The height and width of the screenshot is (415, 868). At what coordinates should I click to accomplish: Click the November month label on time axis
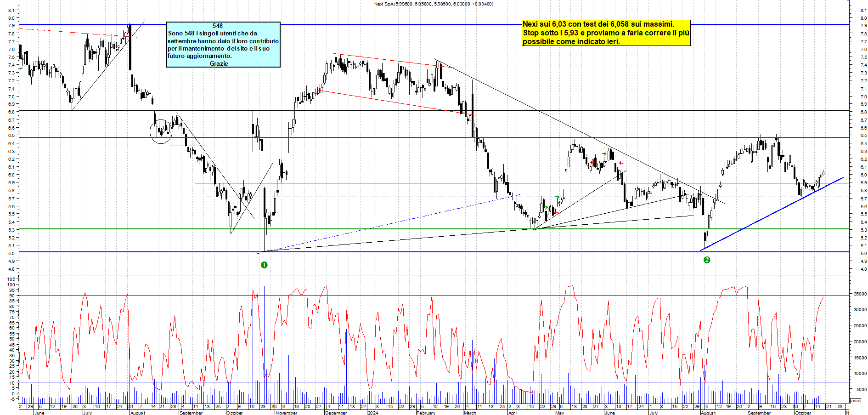tap(286, 413)
